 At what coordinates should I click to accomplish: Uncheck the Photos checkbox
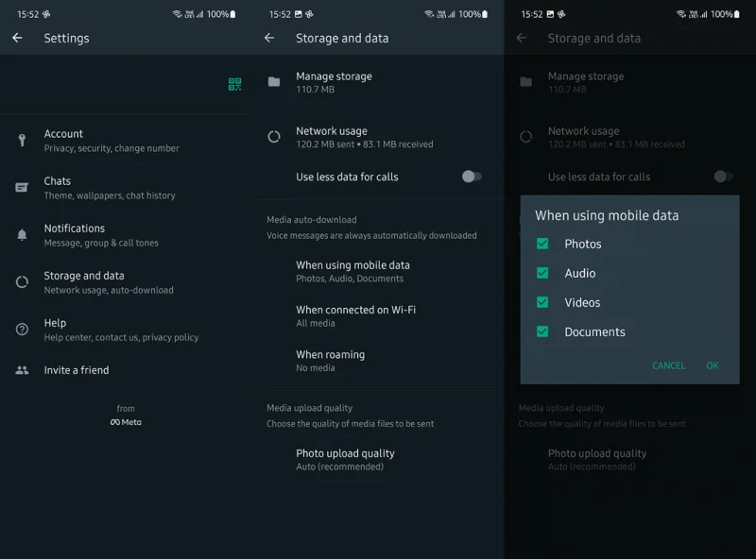[542, 244]
